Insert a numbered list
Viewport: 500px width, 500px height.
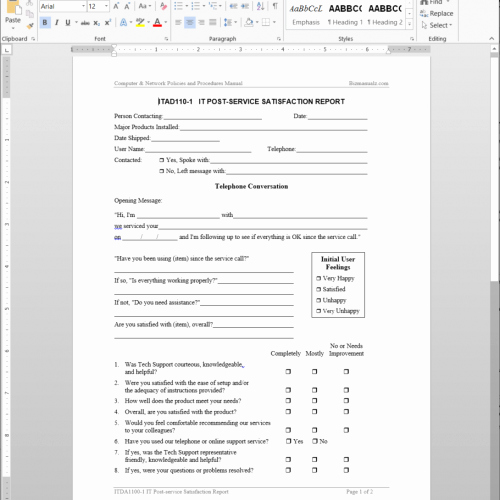tap(196, 6)
